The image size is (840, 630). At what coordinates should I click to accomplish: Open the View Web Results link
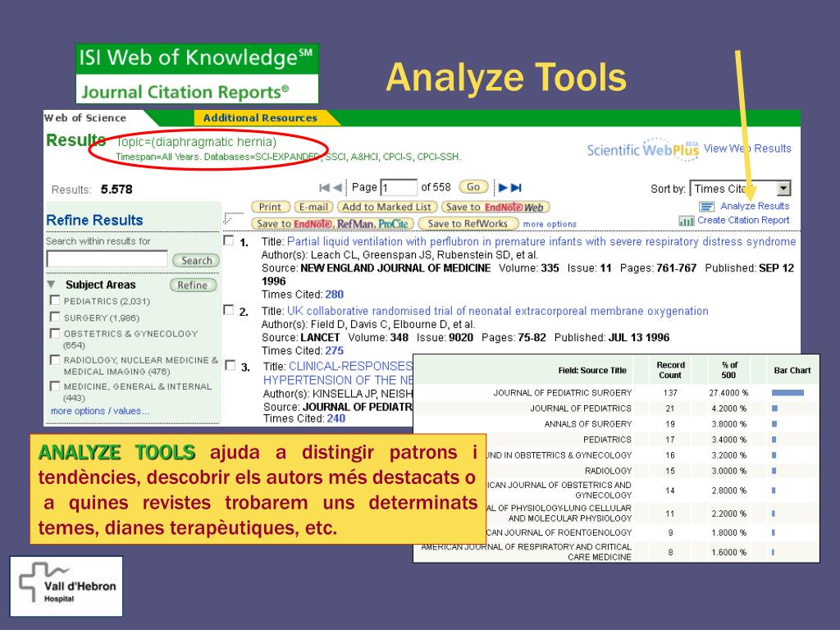(x=747, y=148)
